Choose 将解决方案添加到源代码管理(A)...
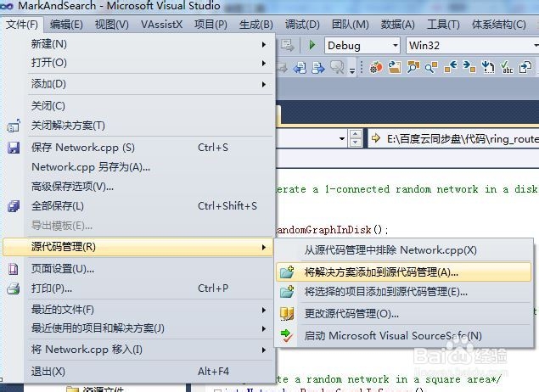Screen dimensions: 539x392 (x=403, y=272)
